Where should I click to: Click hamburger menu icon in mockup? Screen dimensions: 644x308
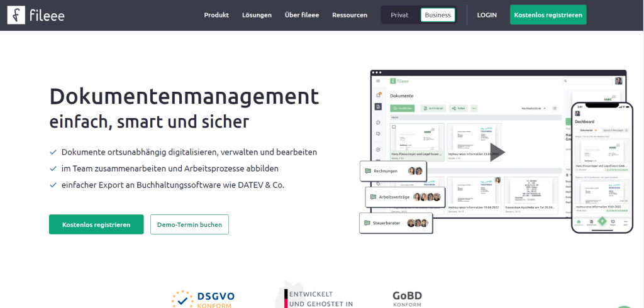[x=378, y=81]
